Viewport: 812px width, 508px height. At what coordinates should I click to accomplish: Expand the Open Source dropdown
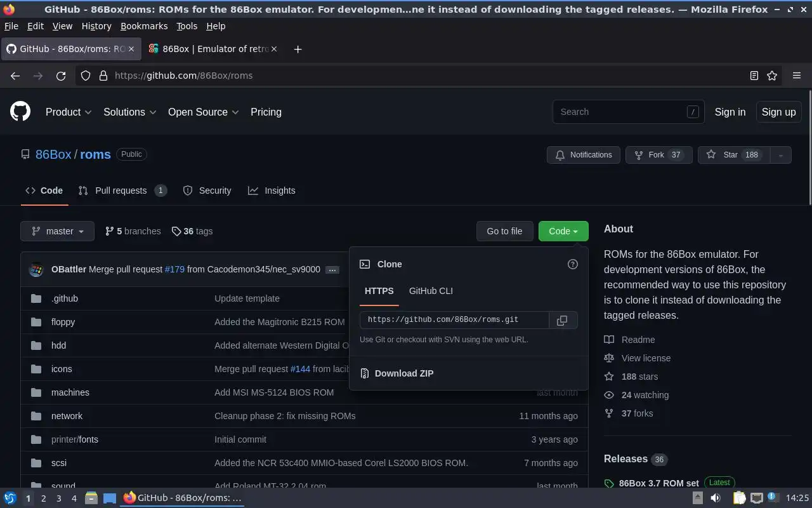204,112
